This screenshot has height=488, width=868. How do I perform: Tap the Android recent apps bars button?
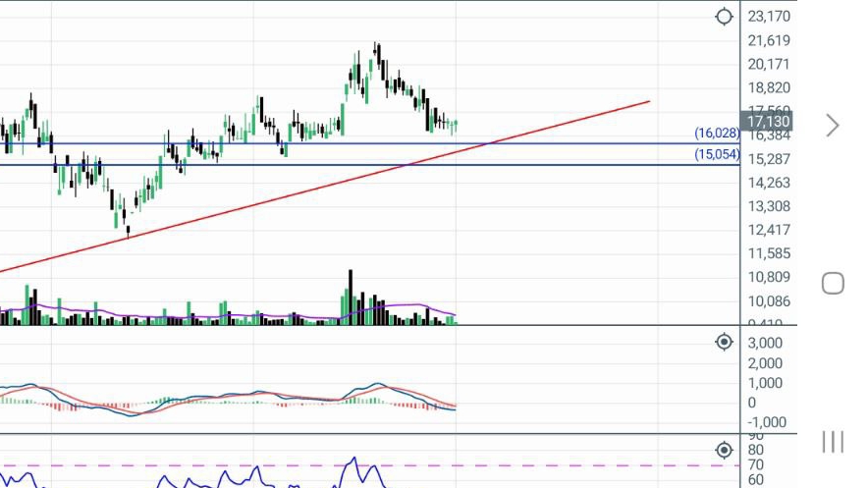(833, 442)
